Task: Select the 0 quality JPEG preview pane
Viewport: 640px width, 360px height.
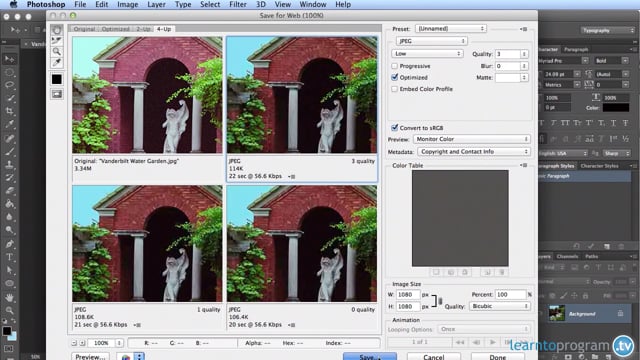Action: click(x=302, y=244)
